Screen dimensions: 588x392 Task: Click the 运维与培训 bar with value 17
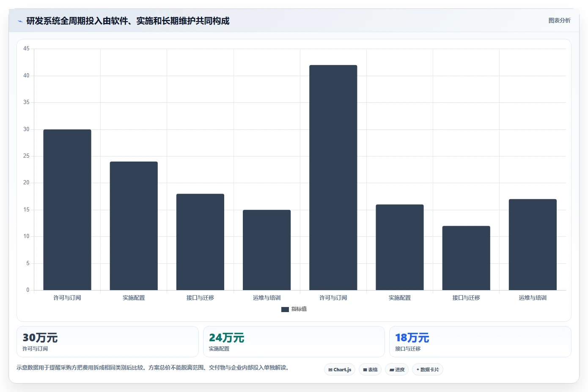tap(533, 244)
